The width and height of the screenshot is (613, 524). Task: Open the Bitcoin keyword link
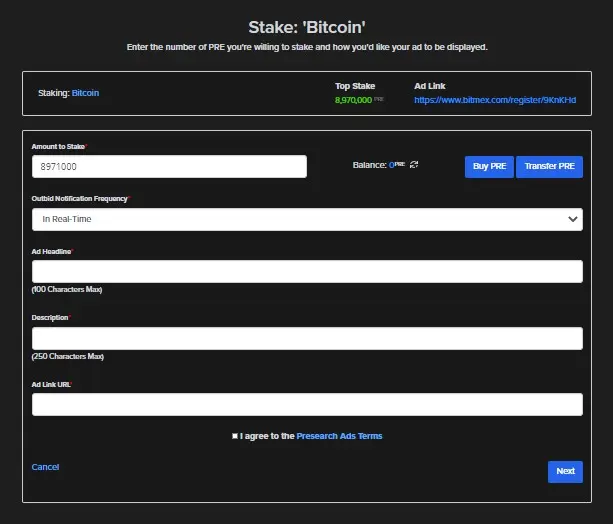coord(85,93)
